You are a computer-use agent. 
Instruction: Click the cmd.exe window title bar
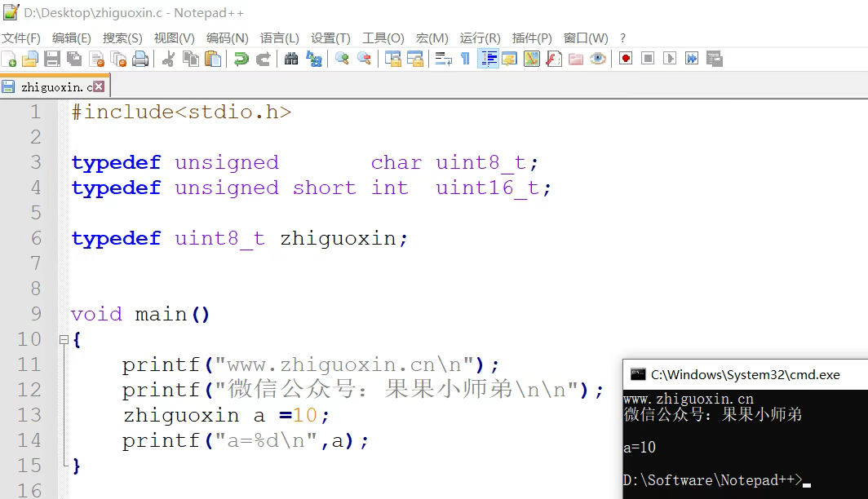coord(742,375)
